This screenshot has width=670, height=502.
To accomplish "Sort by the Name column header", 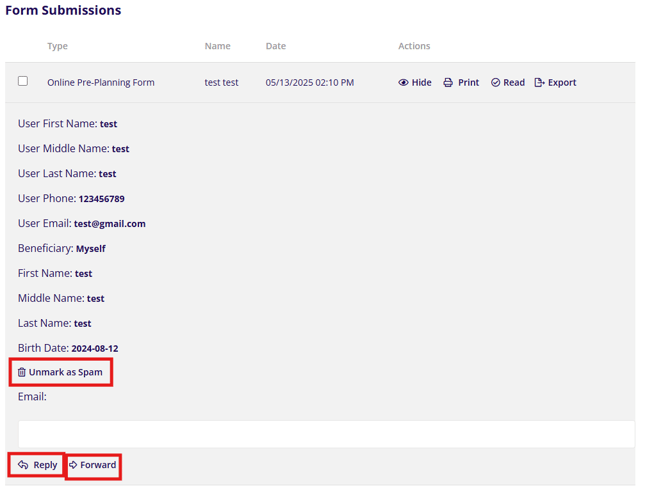I will click(x=217, y=46).
